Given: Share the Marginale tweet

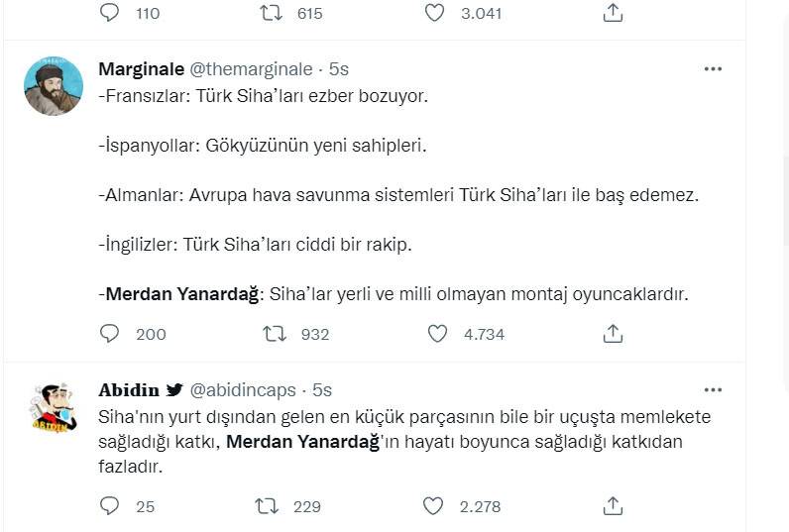Looking at the screenshot, I should [614, 334].
